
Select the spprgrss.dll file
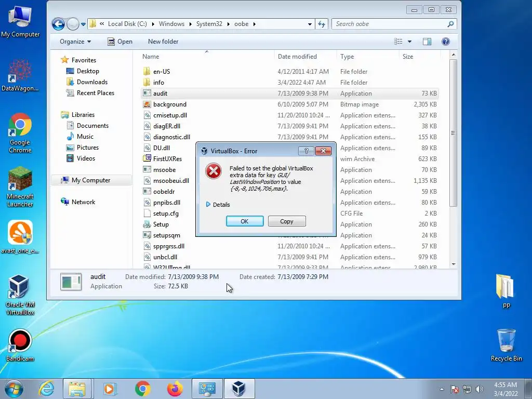(289, 246)
